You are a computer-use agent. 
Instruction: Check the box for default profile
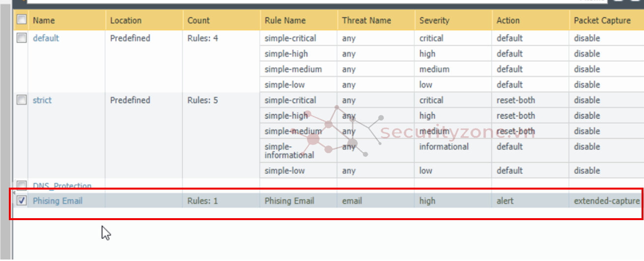(x=22, y=38)
